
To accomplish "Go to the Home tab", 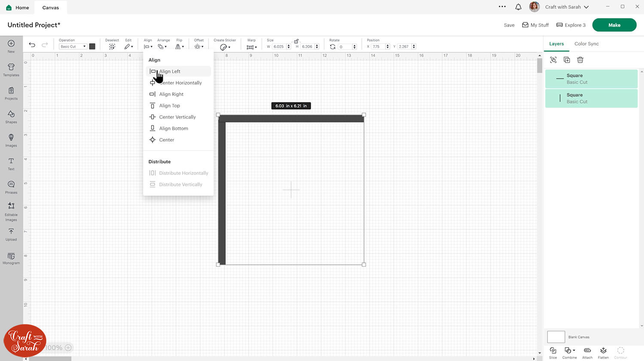I will click(x=18, y=8).
